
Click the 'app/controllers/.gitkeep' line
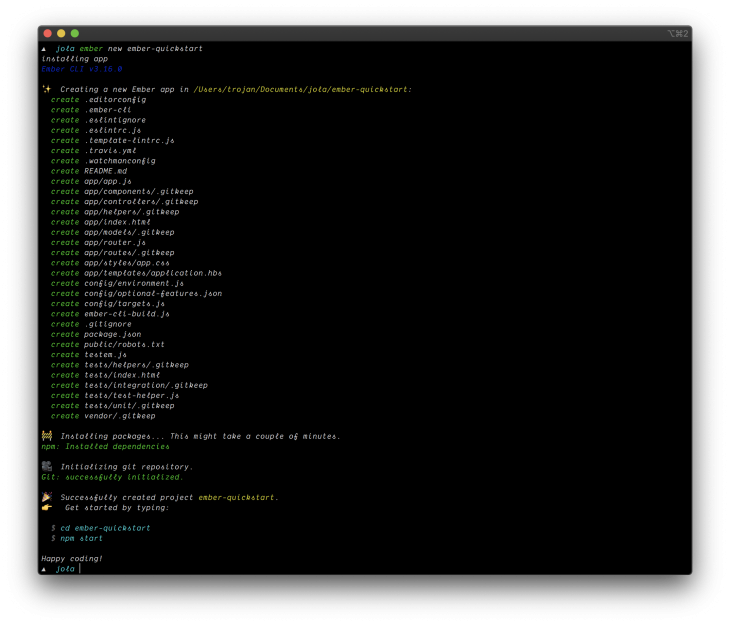(124, 202)
